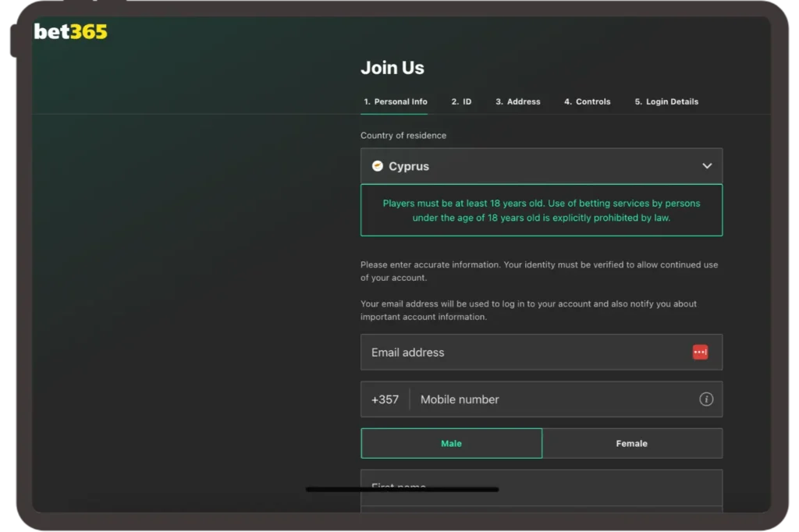Open the Cyprus country dropdown
This screenshot has height=532, width=799.
[x=542, y=166]
